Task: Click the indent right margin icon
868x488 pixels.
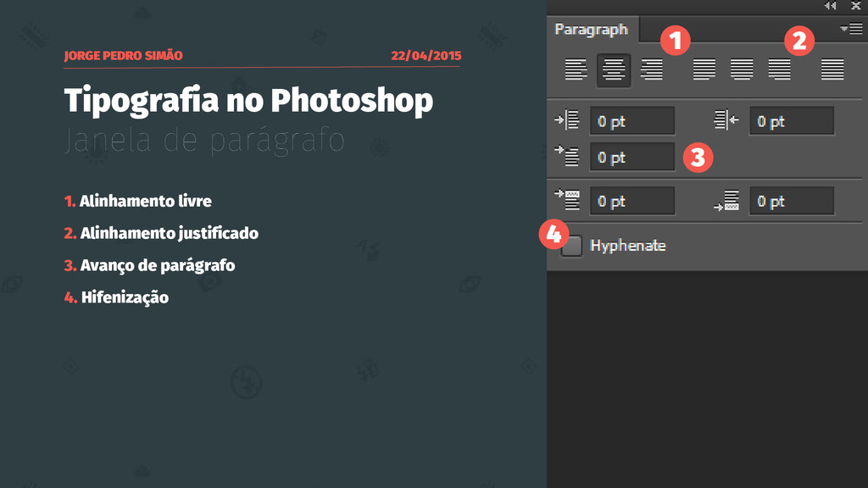Action: 726,120
